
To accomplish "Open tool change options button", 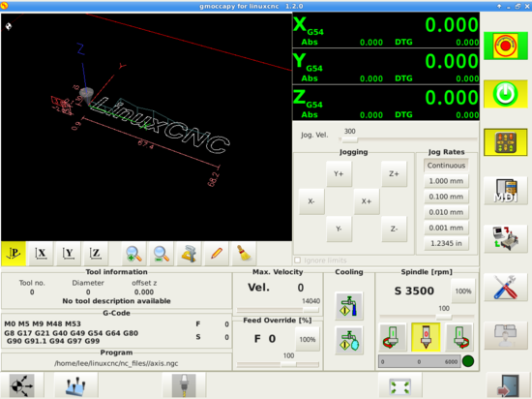I will coord(184,385).
